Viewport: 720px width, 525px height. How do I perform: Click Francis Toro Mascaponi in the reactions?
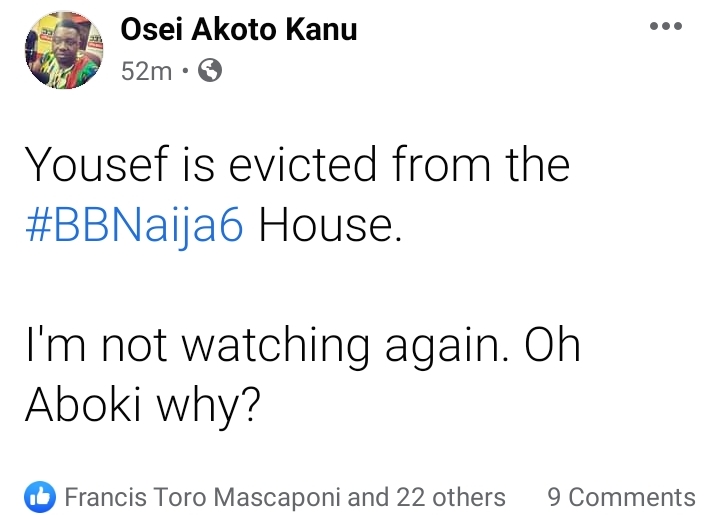(204, 497)
